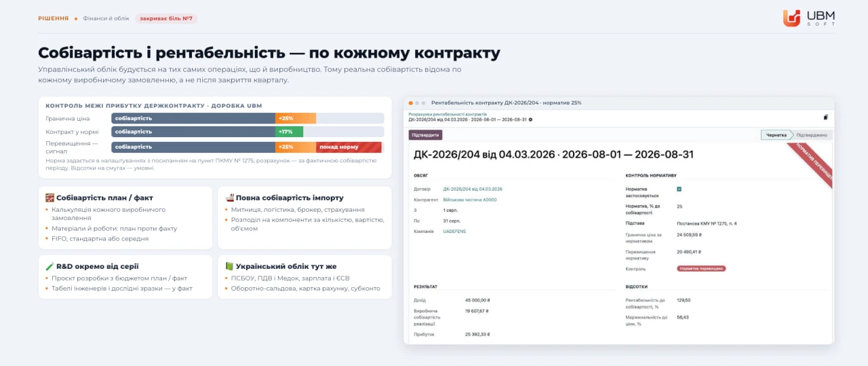Viewport: 868px width, 366px height.
Task: Click the Маржинальність value 56,43
Action: pyautogui.click(x=683, y=317)
